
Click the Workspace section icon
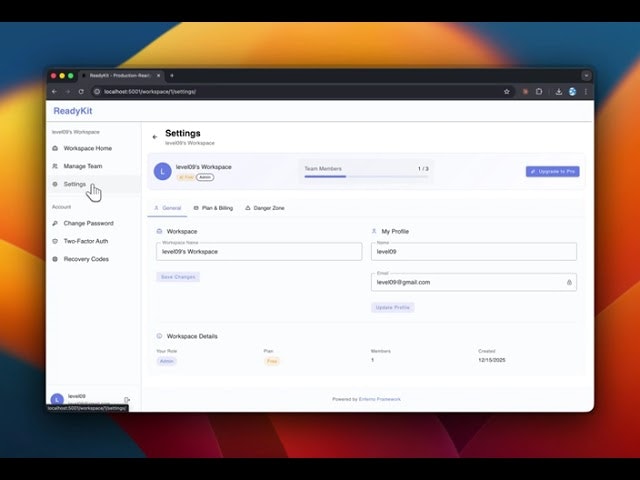[x=159, y=231]
